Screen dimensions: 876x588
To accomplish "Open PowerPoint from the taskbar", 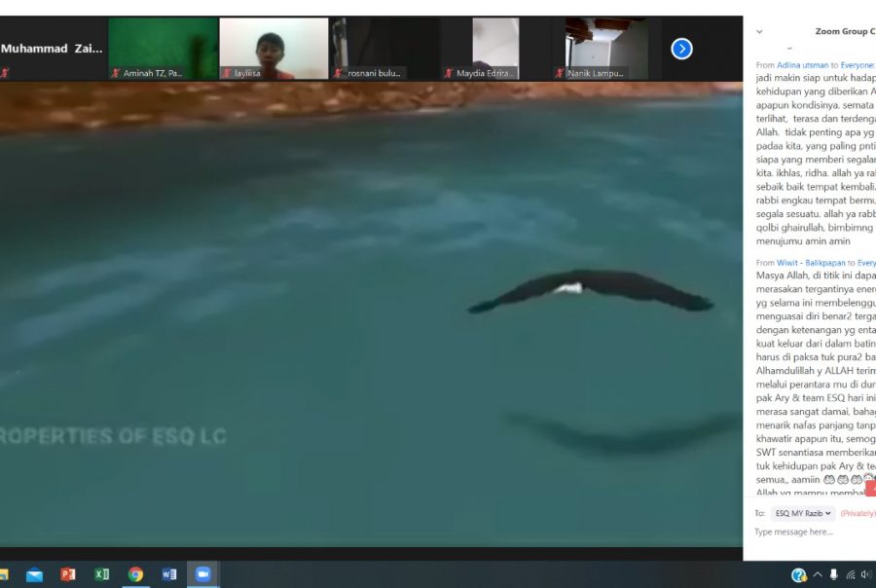I will click(x=67, y=574).
